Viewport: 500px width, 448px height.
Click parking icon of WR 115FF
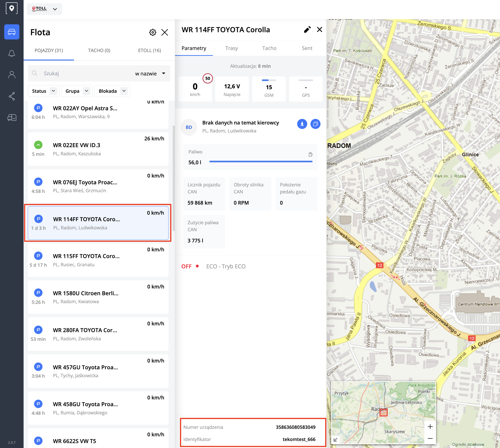[38, 256]
